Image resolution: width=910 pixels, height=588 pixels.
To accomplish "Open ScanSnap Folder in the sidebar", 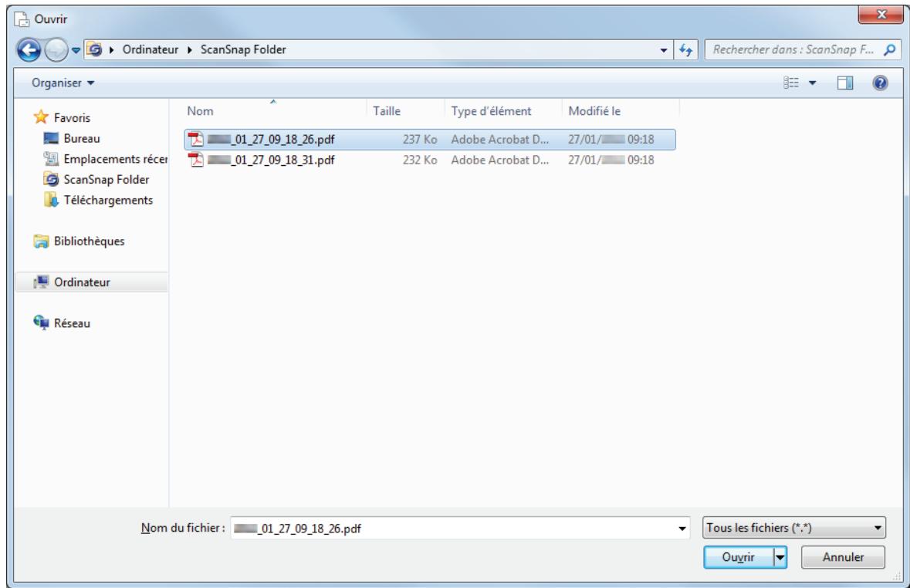I will (96, 179).
